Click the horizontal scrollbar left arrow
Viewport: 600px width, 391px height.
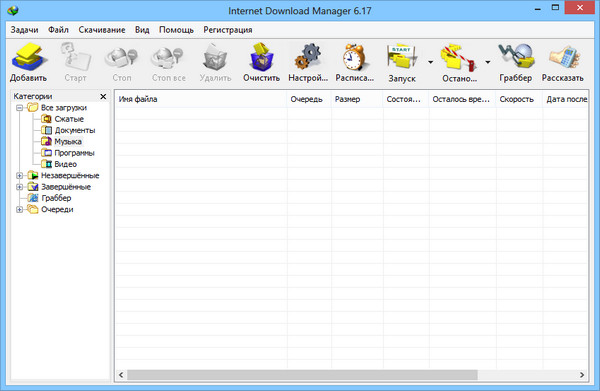pos(121,375)
